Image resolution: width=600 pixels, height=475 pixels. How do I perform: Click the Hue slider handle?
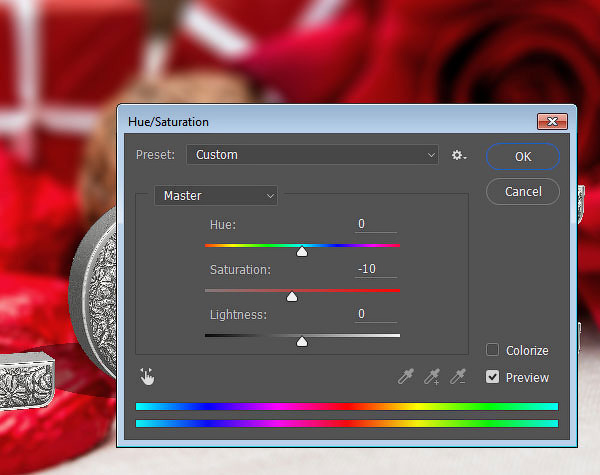tap(302, 251)
